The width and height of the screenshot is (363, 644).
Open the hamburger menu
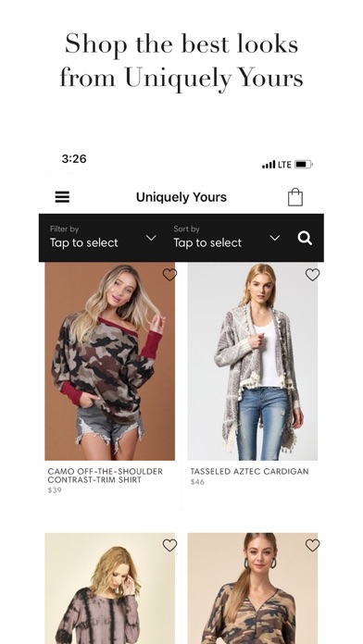(62, 197)
